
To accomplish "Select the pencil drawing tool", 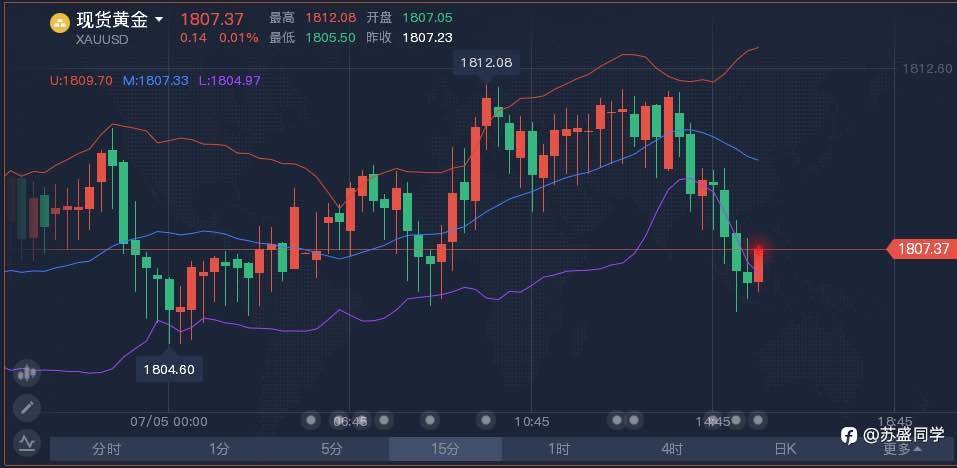I will [x=26, y=407].
